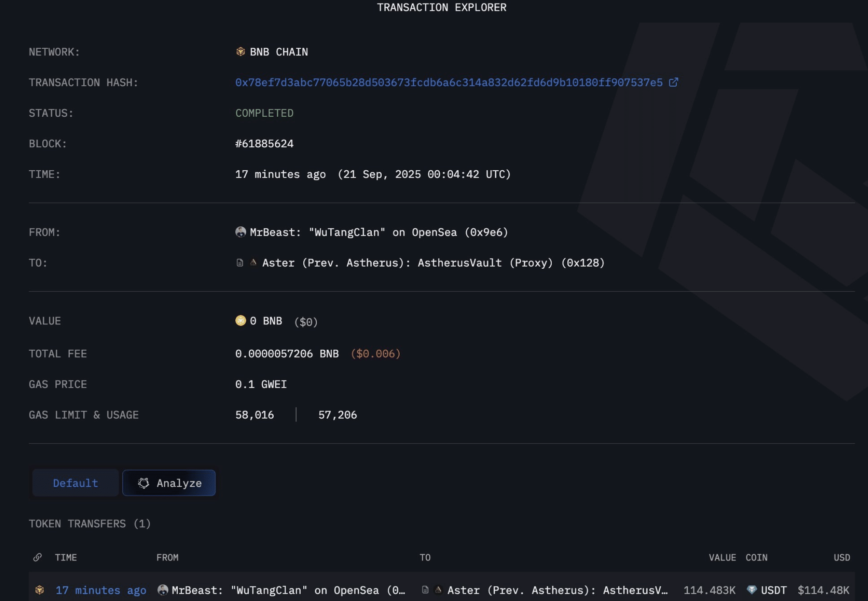Click the total fee value 0.0000057206 BNB
Image resolution: width=868 pixels, height=601 pixels.
287,354
